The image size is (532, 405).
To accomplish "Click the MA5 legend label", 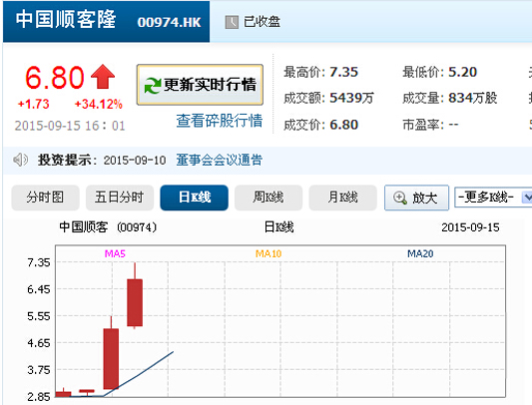I will point(115,253).
